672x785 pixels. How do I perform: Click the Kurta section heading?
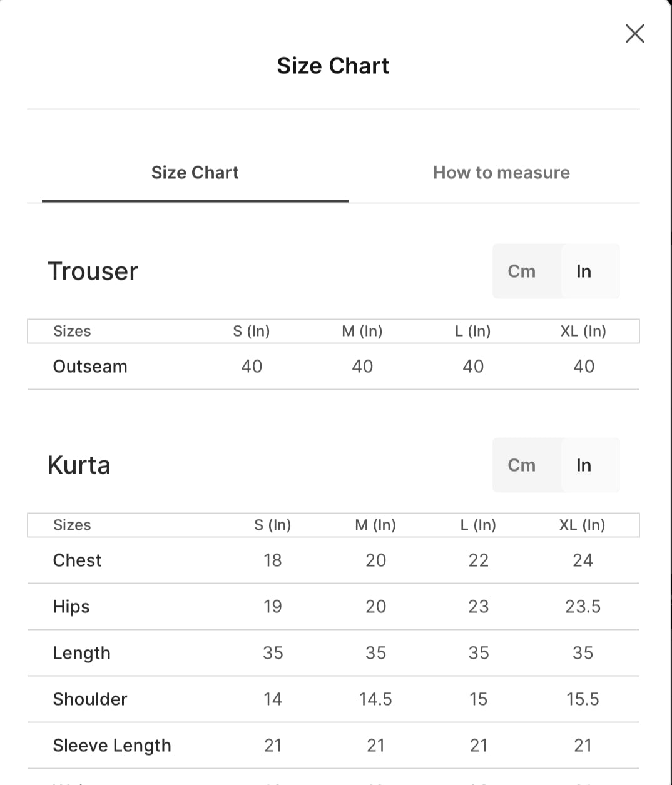(79, 465)
